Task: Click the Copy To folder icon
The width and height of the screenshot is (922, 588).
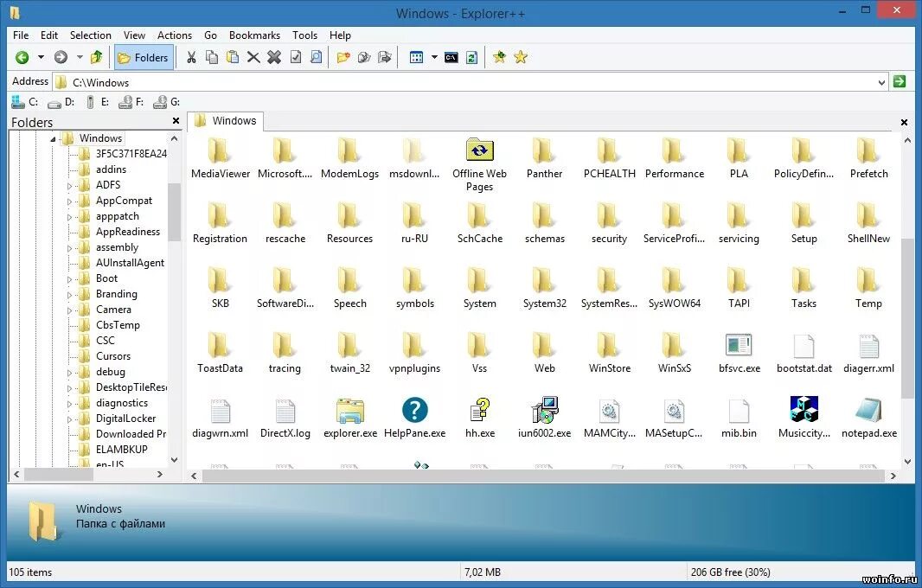Action: point(364,57)
